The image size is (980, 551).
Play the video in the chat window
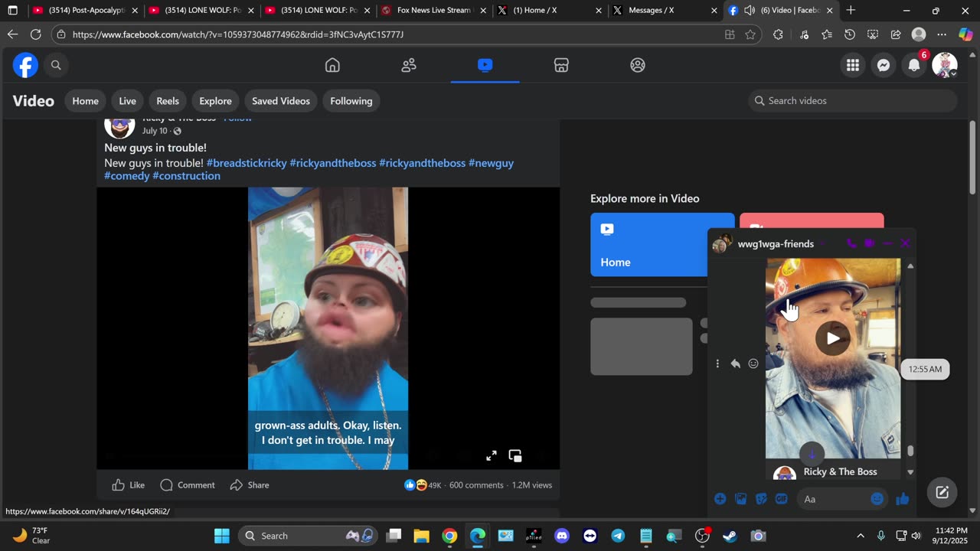pyautogui.click(x=833, y=338)
